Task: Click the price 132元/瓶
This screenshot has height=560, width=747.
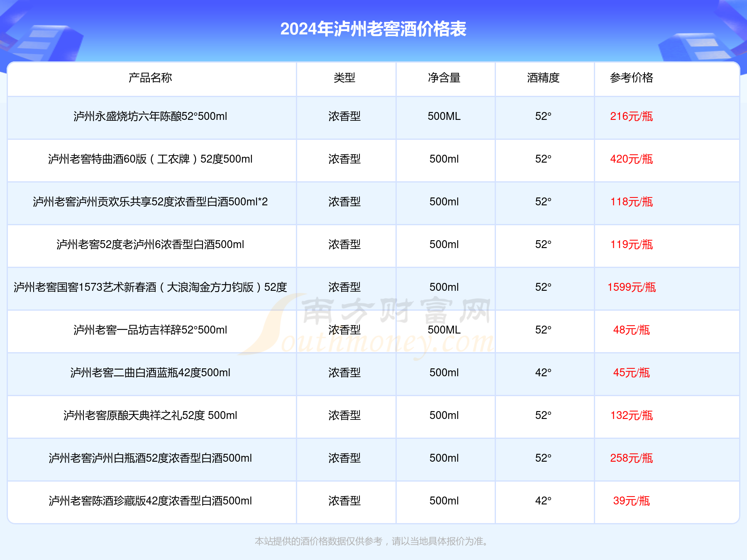Action: pyautogui.click(x=632, y=416)
